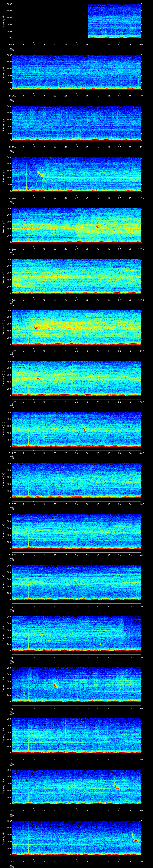Screen dimensions: 153x868
Task: Click the '23:00' end time label
Action: [x=141, y=708]
